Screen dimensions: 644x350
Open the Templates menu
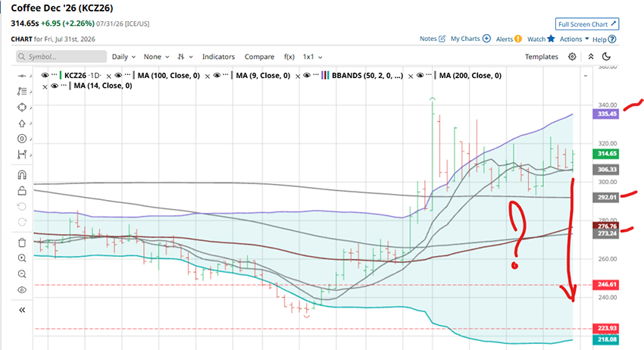[541, 57]
